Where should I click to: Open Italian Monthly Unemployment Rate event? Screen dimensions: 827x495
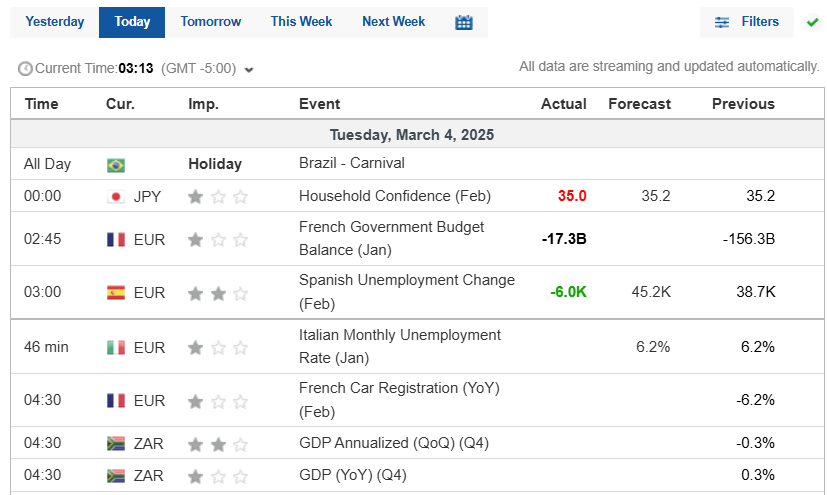point(400,346)
